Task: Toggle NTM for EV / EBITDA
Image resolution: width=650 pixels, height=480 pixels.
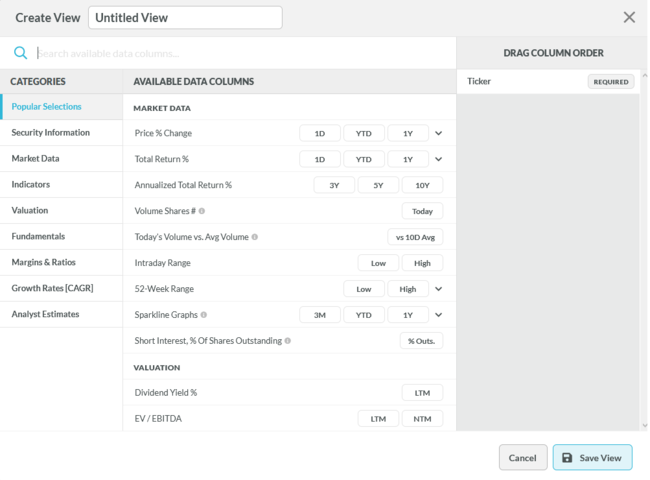Action: click(x=422, y=419)
